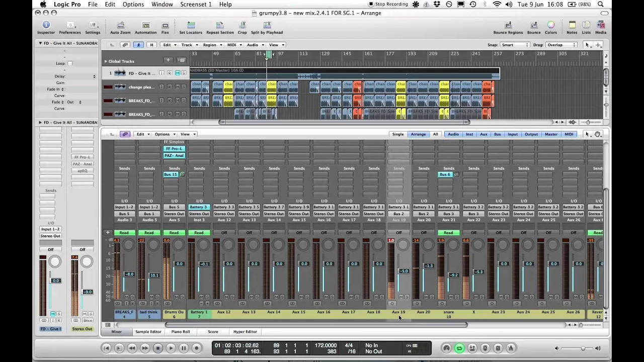The height and width of the screenshot is (362, 644).
Task: Solo the FD - Give It track
Action: click(x=184, y=73)
